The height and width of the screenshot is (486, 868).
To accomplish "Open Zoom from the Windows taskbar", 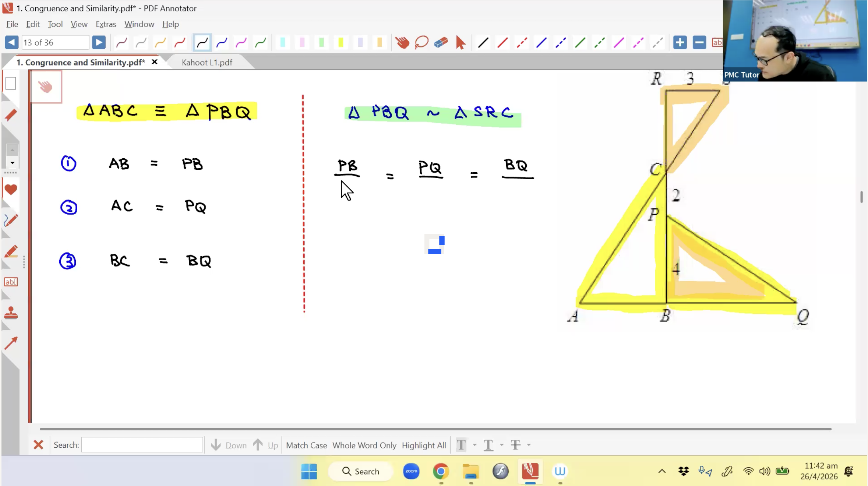I will [411, 471].
